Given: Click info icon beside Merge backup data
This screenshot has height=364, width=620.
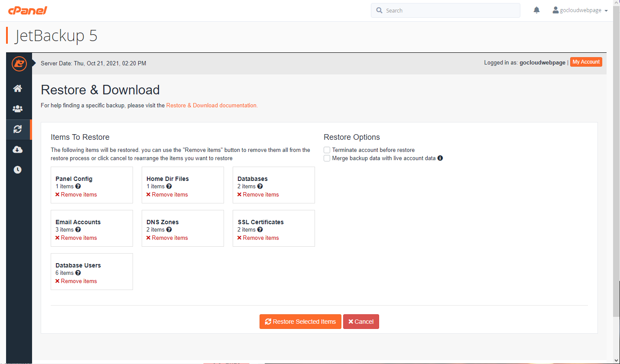Looking at the screenshot, I should [x=440, y=158].
